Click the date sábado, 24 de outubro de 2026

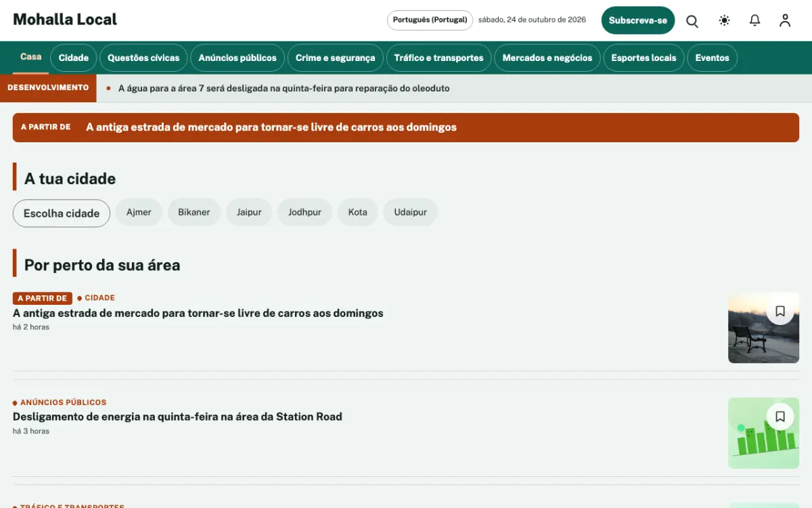[532, 20]
